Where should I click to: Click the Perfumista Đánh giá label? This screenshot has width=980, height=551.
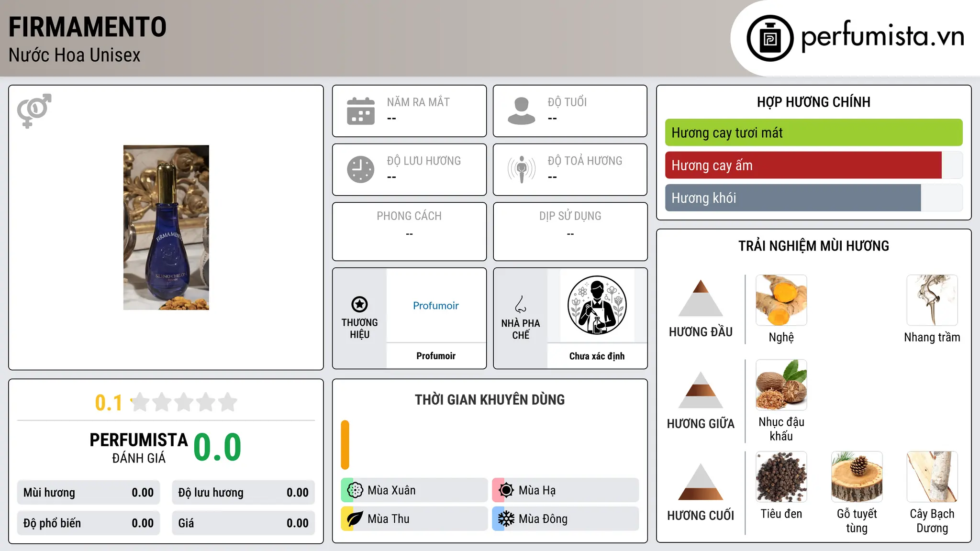pos(139,448)
